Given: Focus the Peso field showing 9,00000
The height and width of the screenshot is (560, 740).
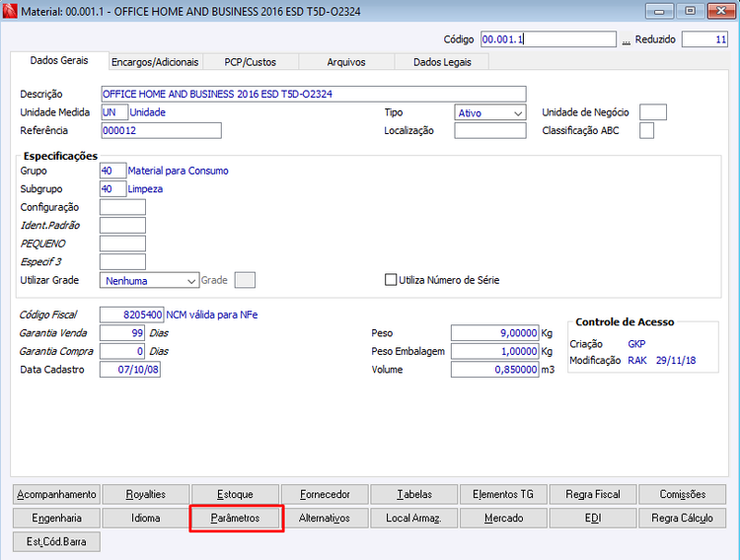Looking at the screenshot, I should click(x=494, y=333).
